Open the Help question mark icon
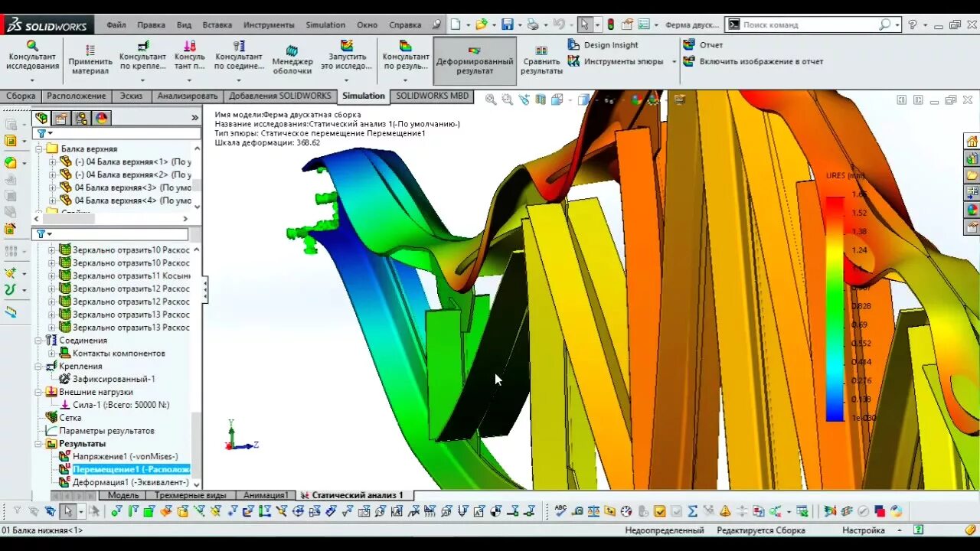 coord(912,24)
